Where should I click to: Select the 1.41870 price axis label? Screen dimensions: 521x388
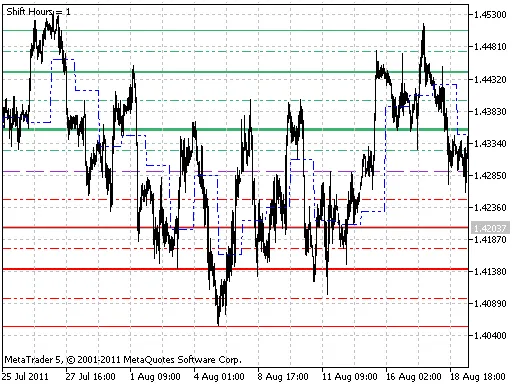coord(490,239)
